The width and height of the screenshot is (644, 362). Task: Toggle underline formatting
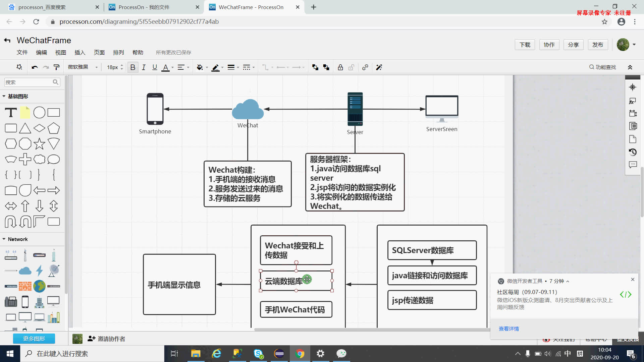155,67
